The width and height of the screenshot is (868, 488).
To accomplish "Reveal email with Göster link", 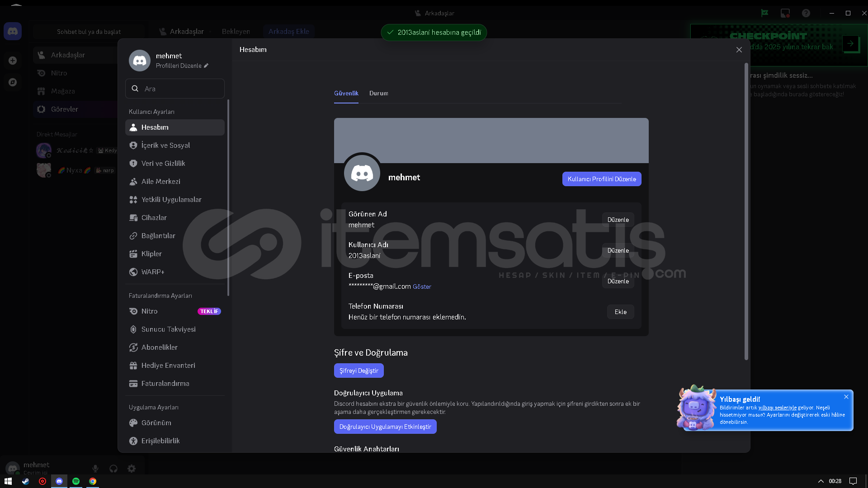I will [x=422, y=287].
